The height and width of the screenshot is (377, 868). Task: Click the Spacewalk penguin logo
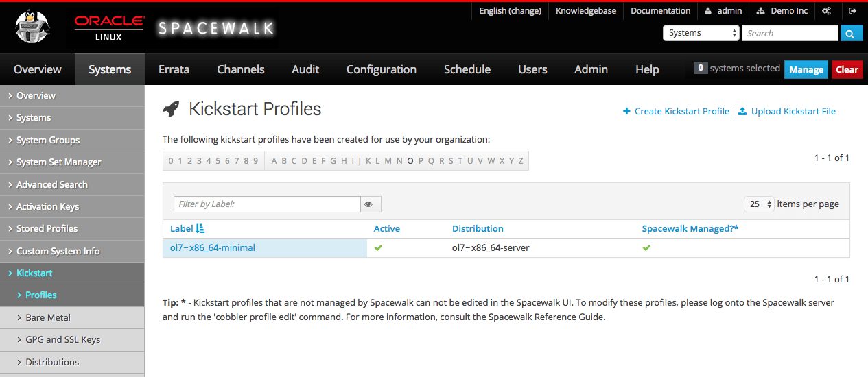click(x=34, y=28)
